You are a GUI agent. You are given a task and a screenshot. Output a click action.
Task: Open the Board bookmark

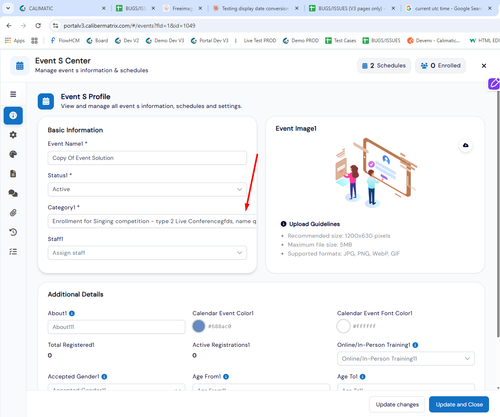click(x=97, y=41)
